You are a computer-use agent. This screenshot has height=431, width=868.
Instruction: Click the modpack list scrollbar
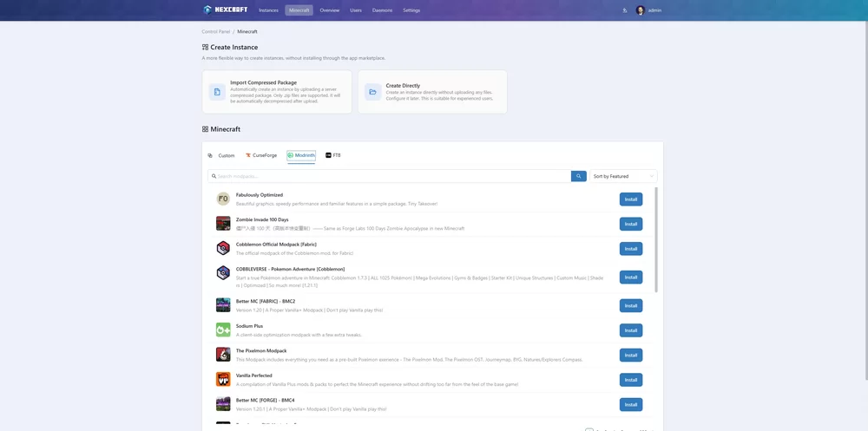(656, 239)
